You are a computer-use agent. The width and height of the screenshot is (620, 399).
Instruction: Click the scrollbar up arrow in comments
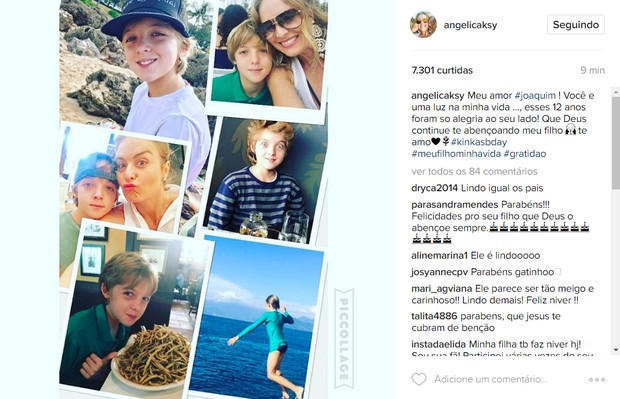coord(616,92)
